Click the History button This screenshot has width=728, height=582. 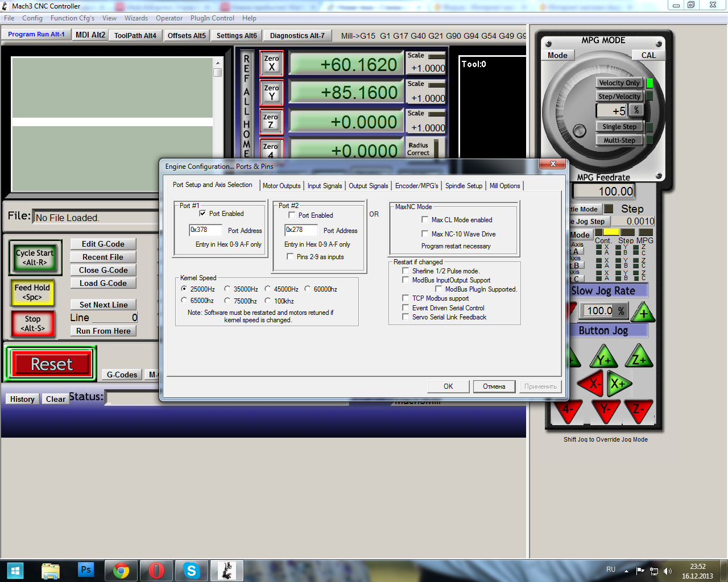point(22,399)
